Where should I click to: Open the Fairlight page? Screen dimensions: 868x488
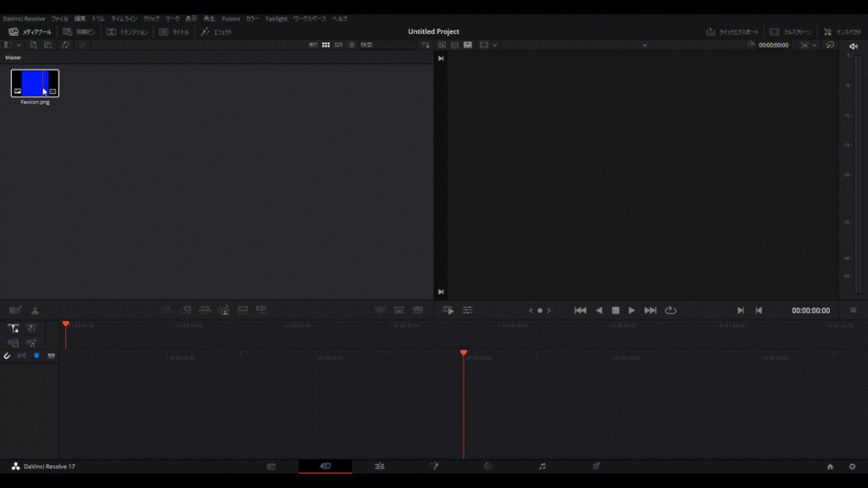tap(542, 466)
